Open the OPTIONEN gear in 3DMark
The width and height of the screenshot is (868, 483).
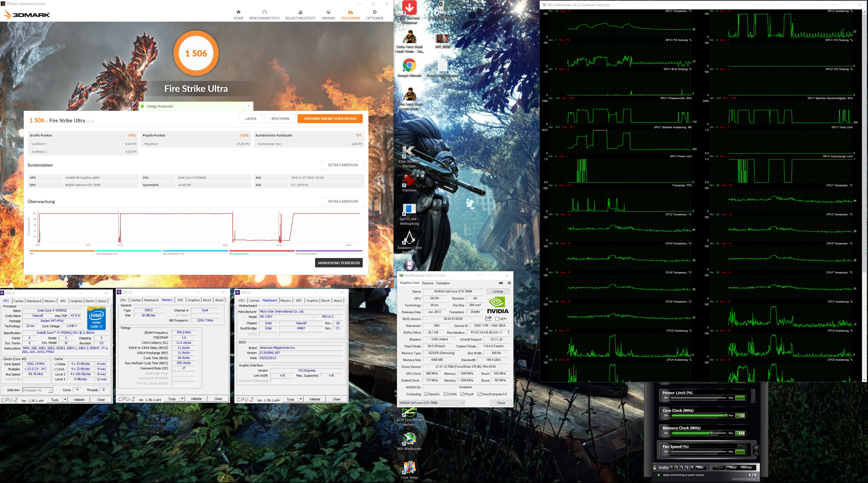(x=374, y=15)
